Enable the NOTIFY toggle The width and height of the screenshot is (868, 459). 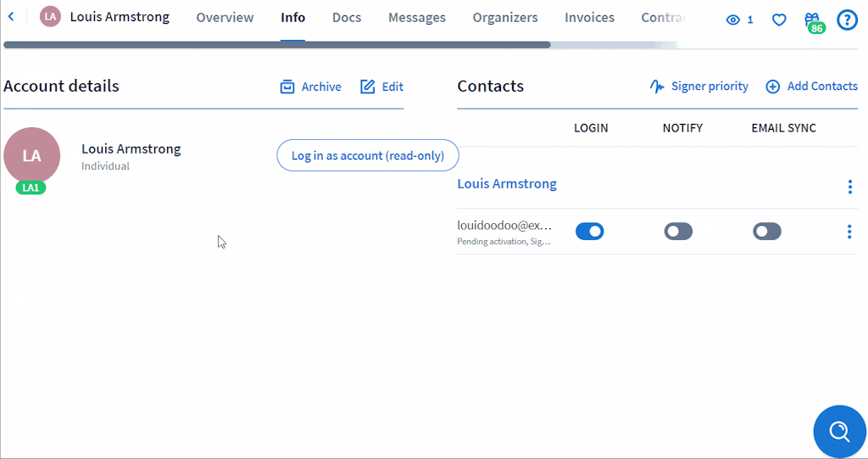[678, 231]
